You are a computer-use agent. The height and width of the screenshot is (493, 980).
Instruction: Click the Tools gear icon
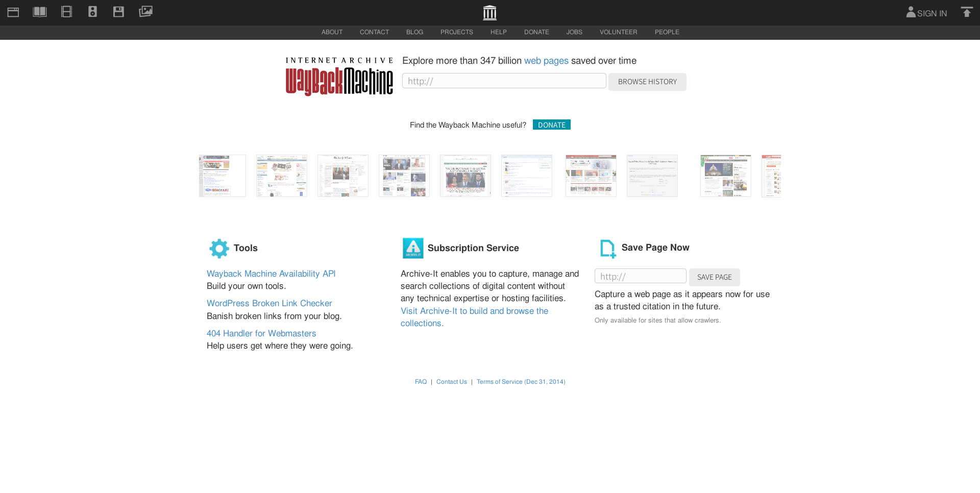click(x=219, y=249)
